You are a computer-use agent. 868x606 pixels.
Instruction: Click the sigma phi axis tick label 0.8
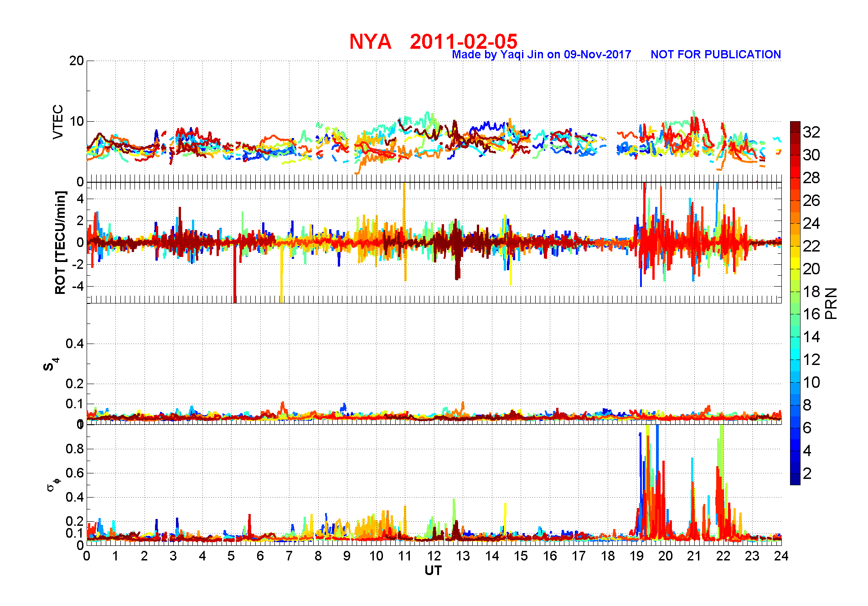(75, 449)
